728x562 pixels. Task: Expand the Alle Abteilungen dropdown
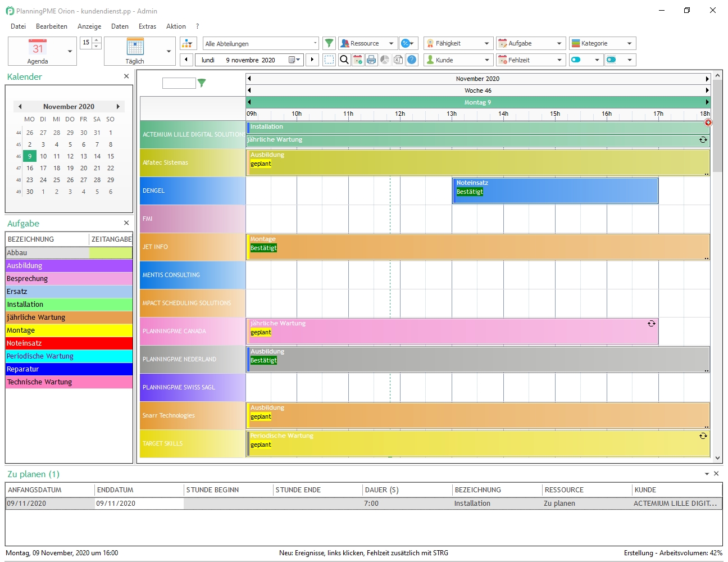(x=315, y=43)
